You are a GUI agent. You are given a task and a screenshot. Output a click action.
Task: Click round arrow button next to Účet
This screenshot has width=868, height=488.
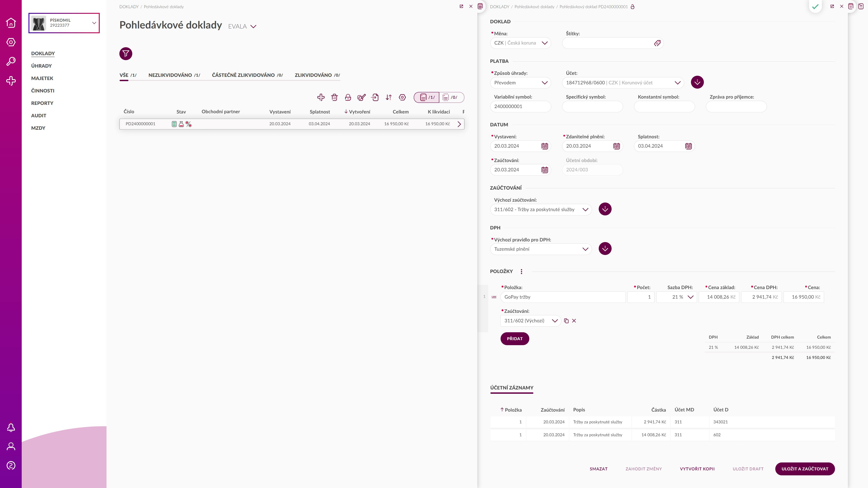pos(697,83)
